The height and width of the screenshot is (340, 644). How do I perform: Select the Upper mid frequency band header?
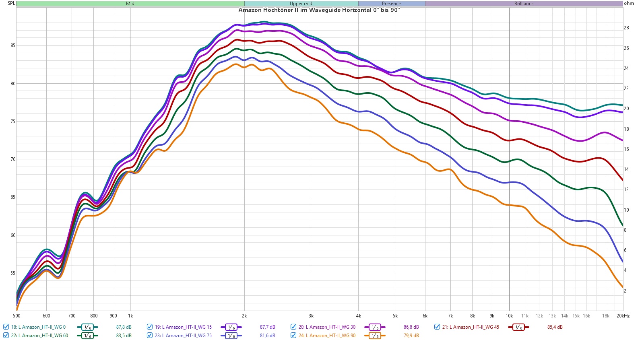pyautogui.click(x=301, y=4)
